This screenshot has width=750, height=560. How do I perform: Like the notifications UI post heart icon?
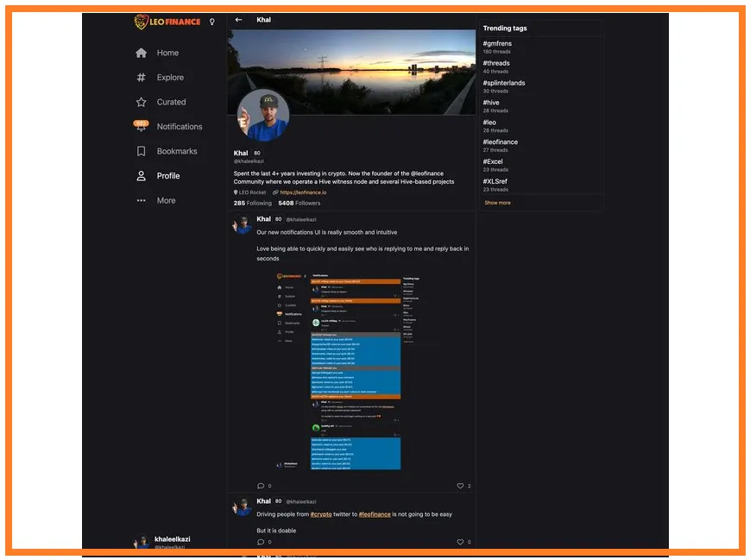tap(460, 486)
